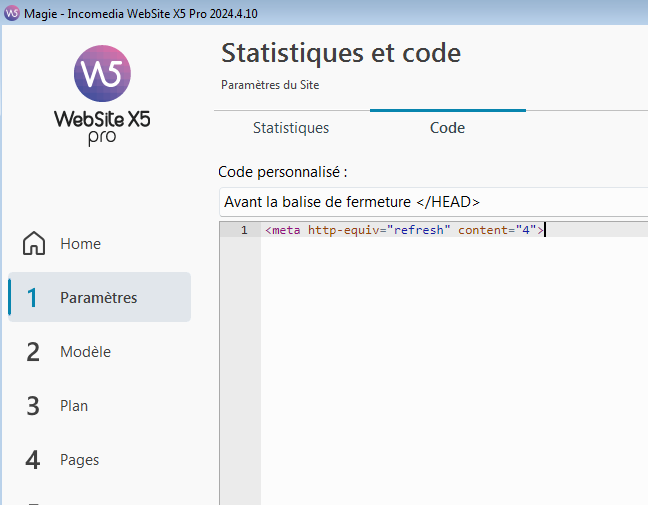Click the meta refresh code line
The height and width of the screenshot is (505, 648).
point(404,230)
